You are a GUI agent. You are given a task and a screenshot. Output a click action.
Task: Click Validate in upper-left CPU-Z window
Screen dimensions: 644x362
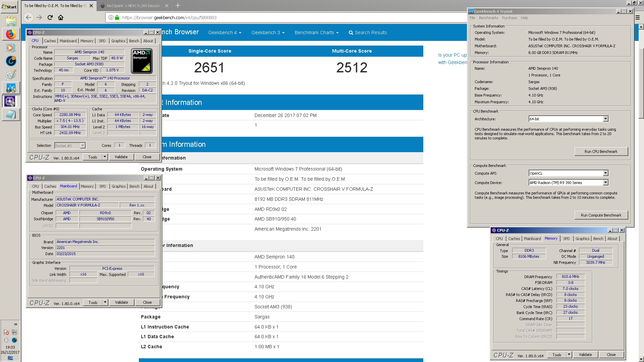pos(121,157)
